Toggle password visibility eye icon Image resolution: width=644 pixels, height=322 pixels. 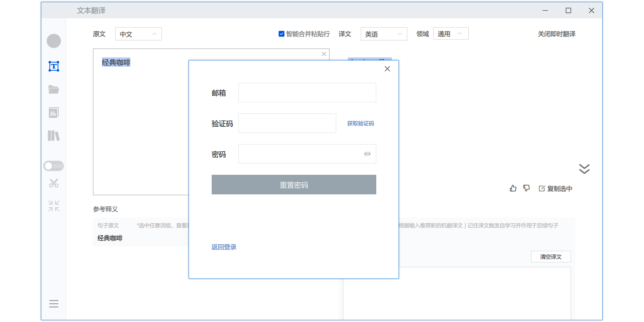click(x=367, y=154)
